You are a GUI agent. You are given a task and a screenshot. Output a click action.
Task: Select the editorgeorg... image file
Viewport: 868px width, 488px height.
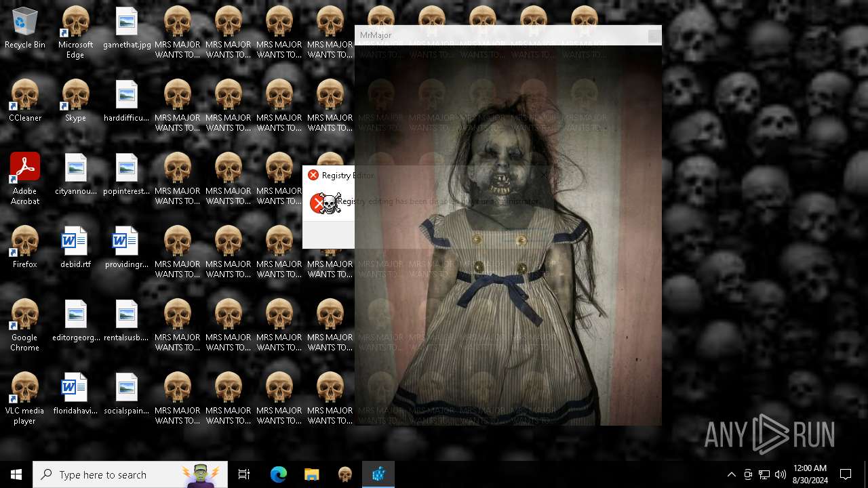click(x=75, y=321)
